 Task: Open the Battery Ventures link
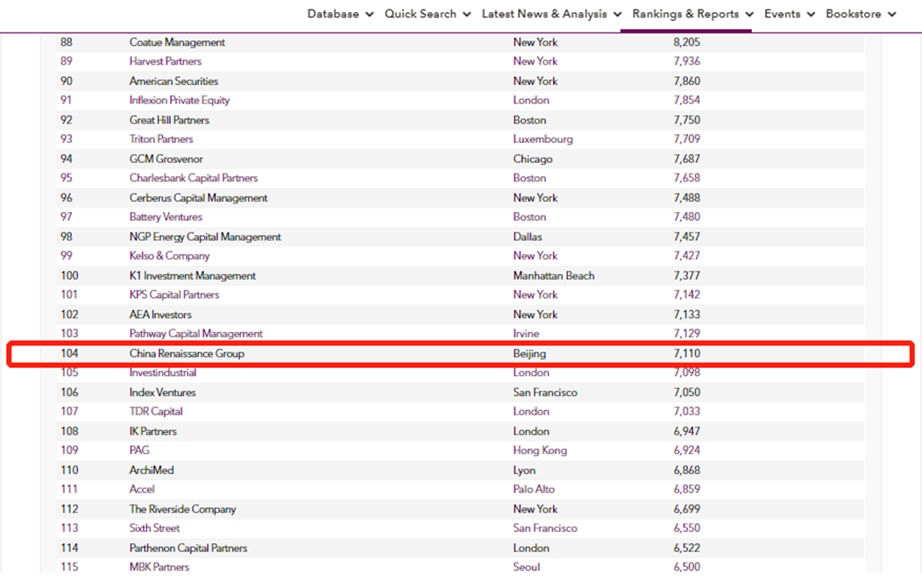tap(166, 217)
